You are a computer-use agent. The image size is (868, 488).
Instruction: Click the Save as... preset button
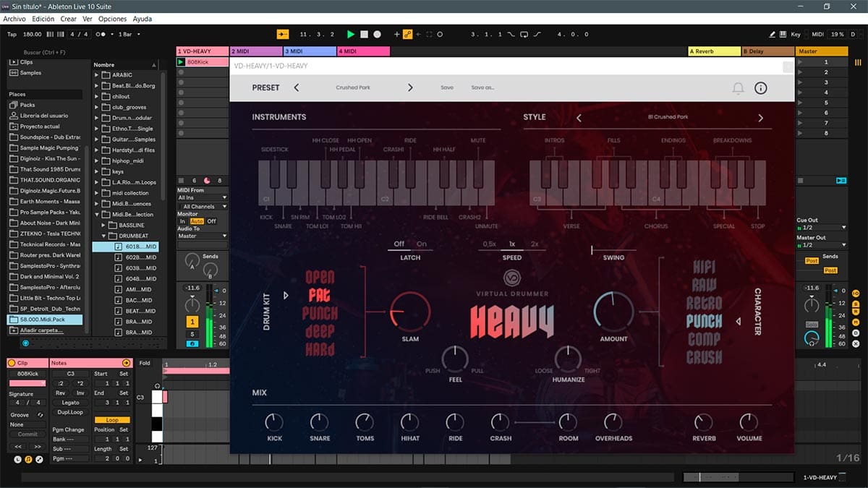[482, 87]
